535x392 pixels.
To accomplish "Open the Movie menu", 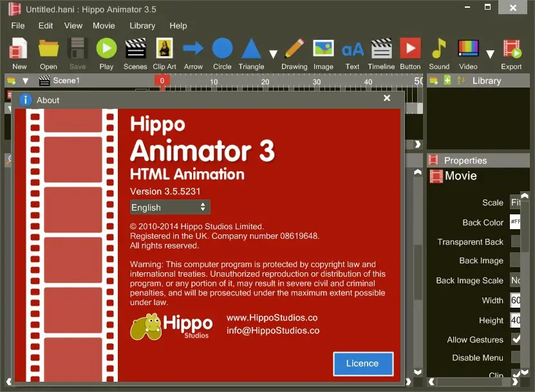I will [104, 26].
